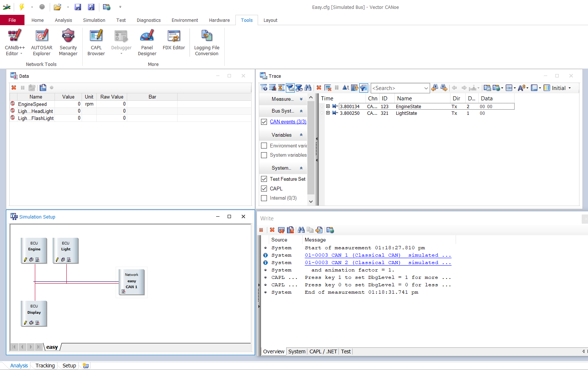
Task: Toggle the predefined filter button in Trace toolbar
Action: pos(290,88)
